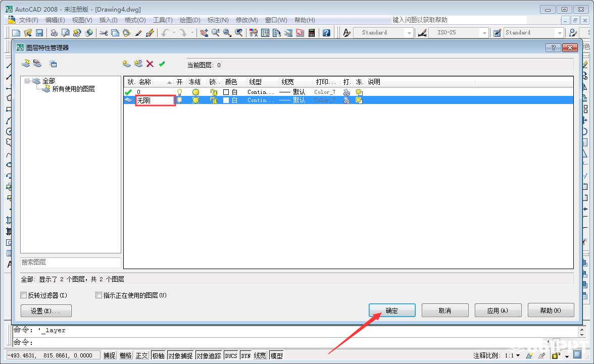Click the Zoom Previous icon
Image resolution: width=594 pixels, height=364 pixels.
(x=238, y=33)
